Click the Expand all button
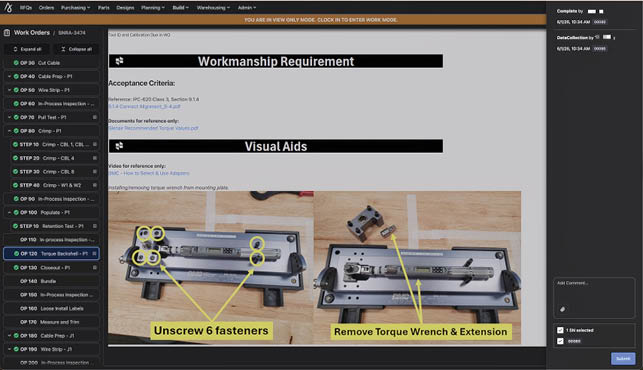 point(27,49)
